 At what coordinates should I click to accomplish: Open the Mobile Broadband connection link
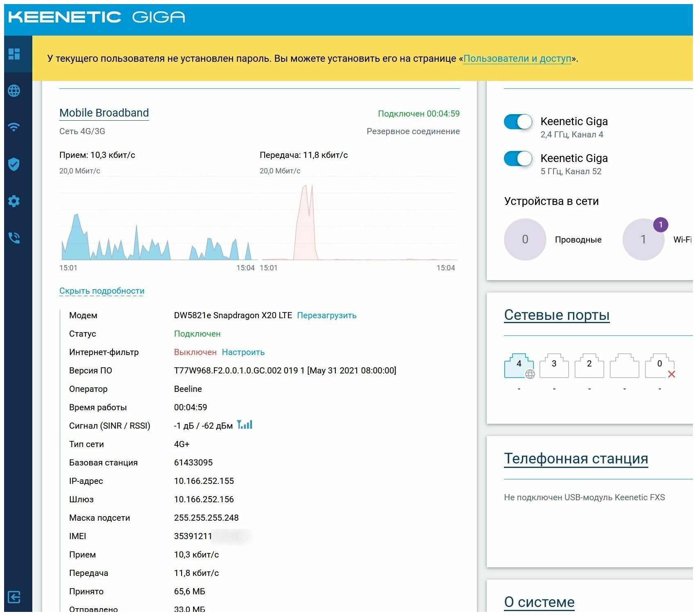(x=104, y=113)
